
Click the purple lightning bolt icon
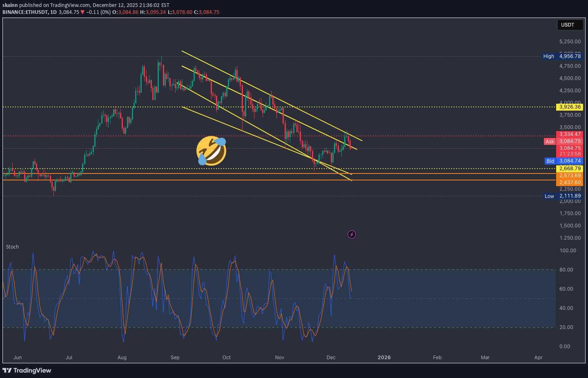[x=352, y=234]
